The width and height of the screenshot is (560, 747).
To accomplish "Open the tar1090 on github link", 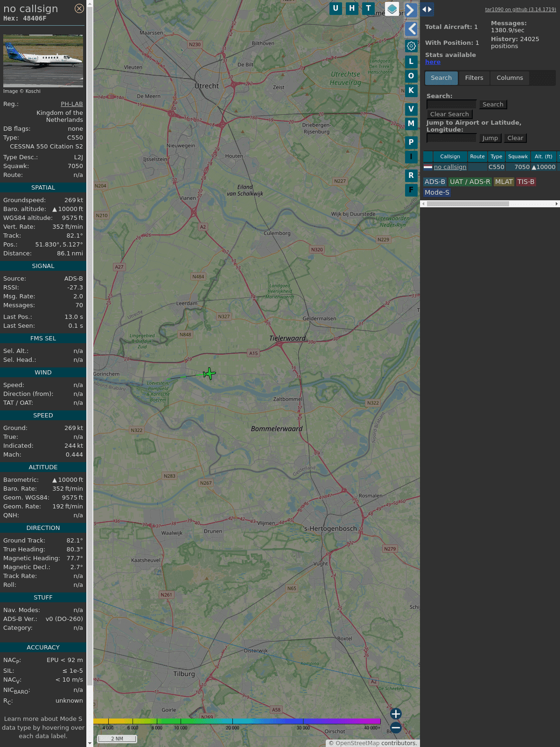I will tap(520, 9).
